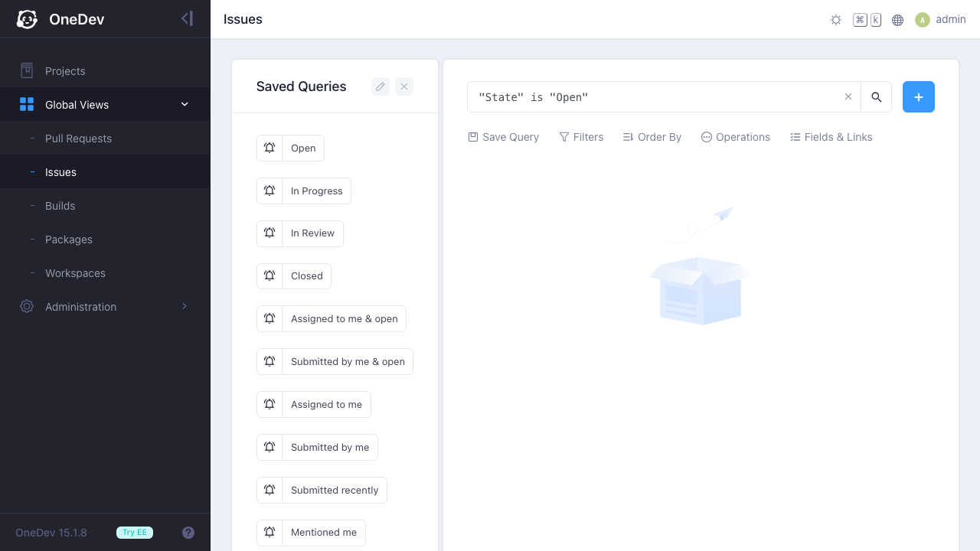Image resolution: width=980 pixels, height=551 pixels.
Task: Click the Administration gear icon
Action: [x=27, y=306]
